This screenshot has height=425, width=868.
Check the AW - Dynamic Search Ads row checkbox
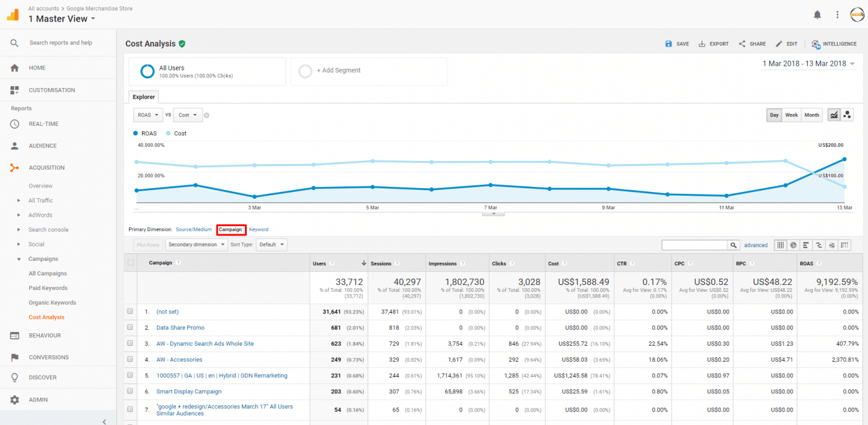point(130,343)
